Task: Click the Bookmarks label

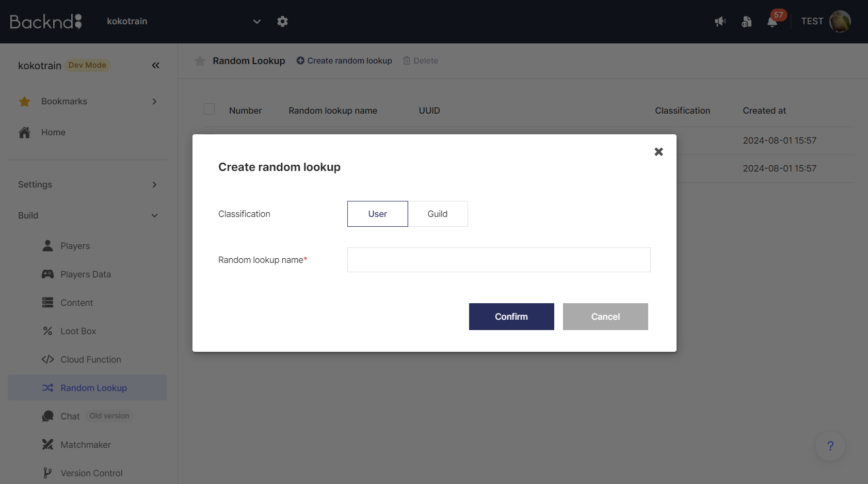Action: pos(64,101)
